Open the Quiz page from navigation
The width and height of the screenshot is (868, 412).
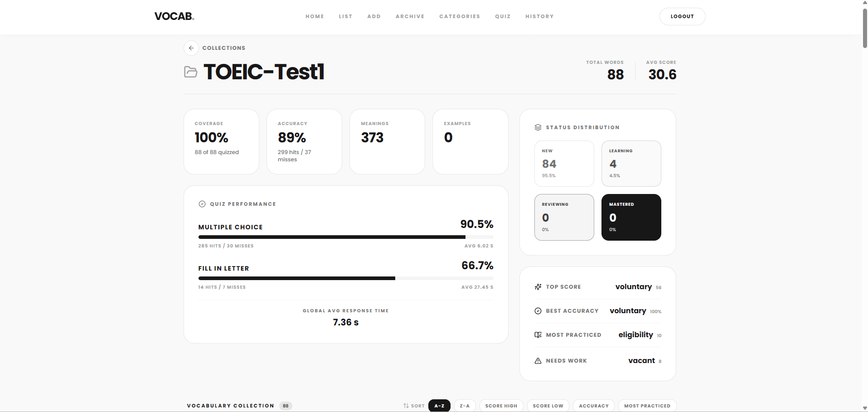tap(503, 16)
